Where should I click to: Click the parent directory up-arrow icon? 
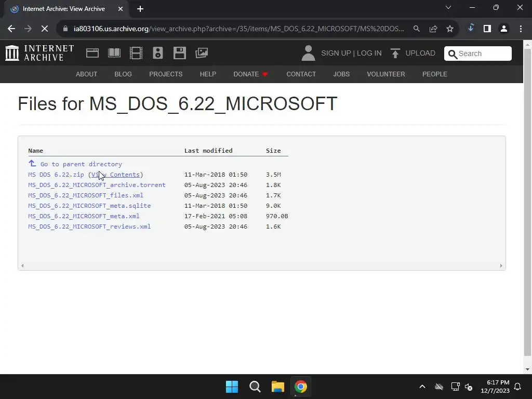(32, 164)
